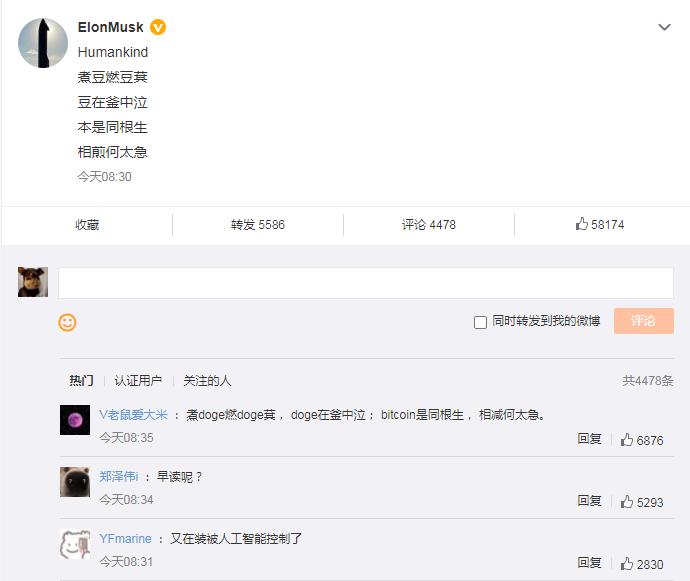Click thumbs-up icon on V老鼠爱大米's comment
This screenshot has width=690, height=581.
[x=627, y=440]
